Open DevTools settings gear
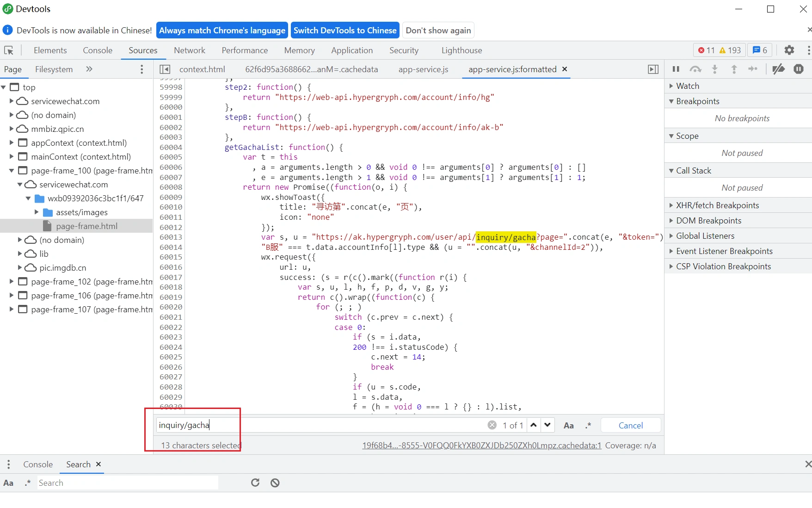 click(x=789, y=50)
